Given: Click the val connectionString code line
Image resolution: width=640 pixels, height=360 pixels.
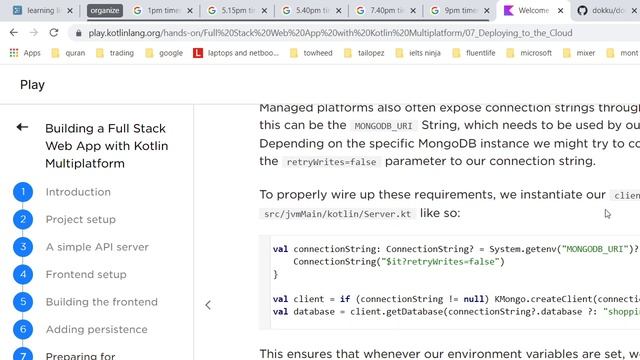Looking at the screenshot, I should tap(456, 249).
